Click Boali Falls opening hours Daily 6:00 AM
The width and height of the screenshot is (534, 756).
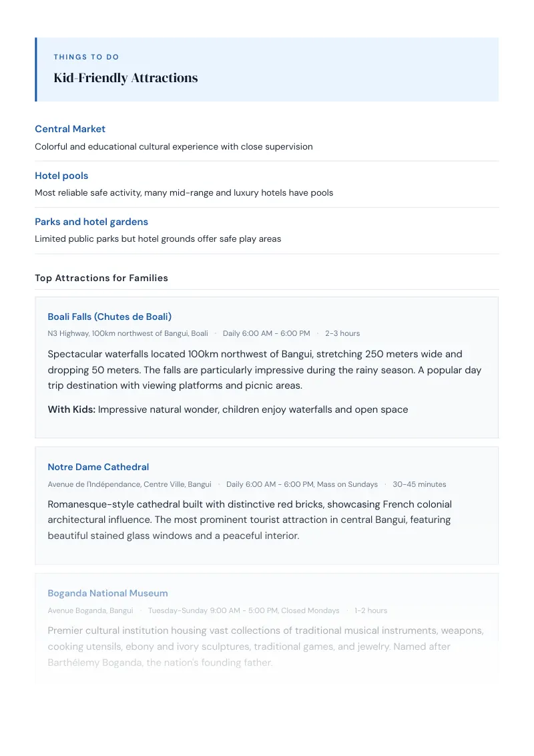pyautogui.click(x=266, y=333)
